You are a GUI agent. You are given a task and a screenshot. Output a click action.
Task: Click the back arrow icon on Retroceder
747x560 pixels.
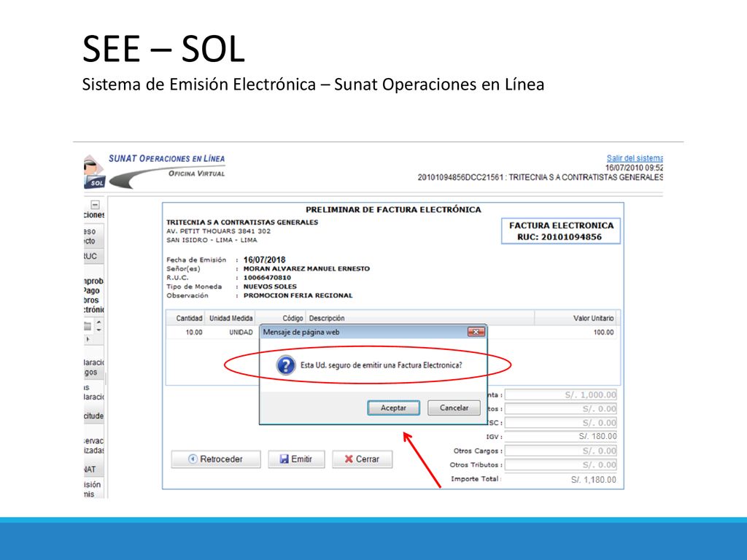pyautogui.click(x=193, y=459)
